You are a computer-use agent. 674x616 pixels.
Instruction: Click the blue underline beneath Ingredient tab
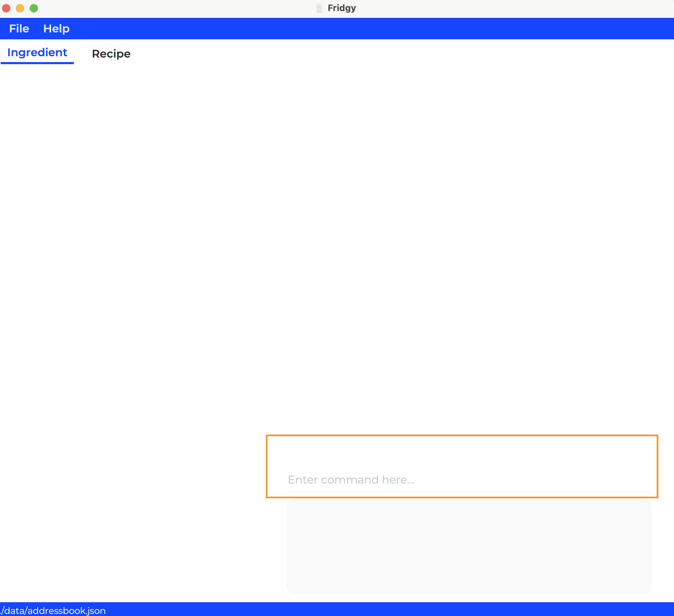pos(37,63)
